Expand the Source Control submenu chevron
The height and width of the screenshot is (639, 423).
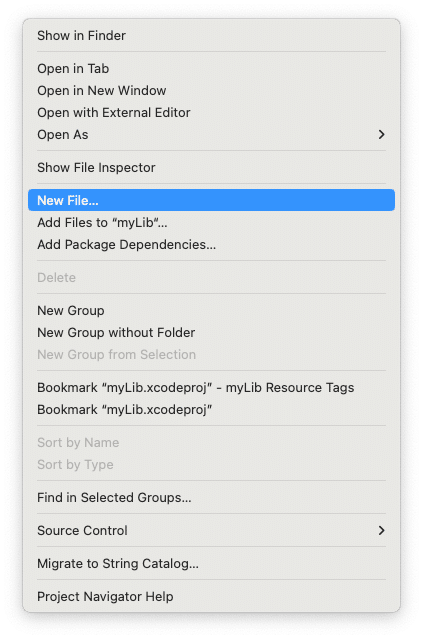[x=381, y=531]
